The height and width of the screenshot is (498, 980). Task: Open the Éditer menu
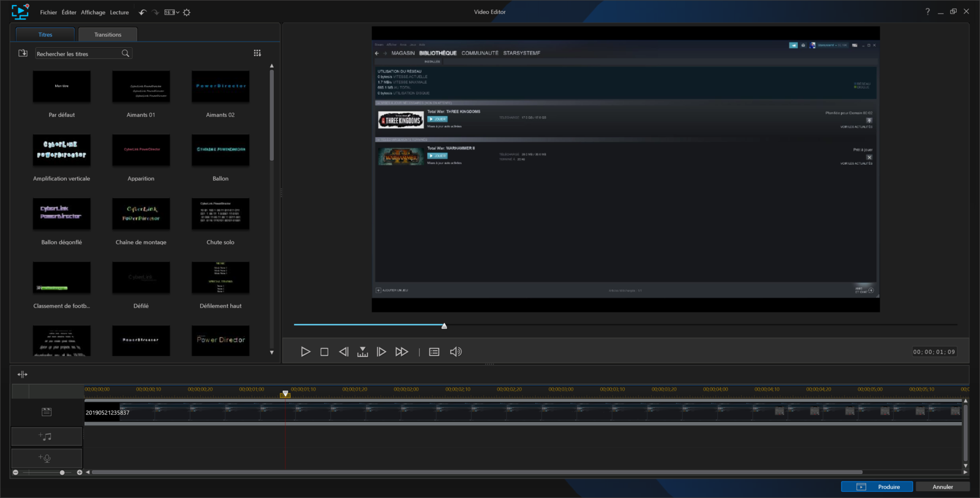tap(69, 12)
